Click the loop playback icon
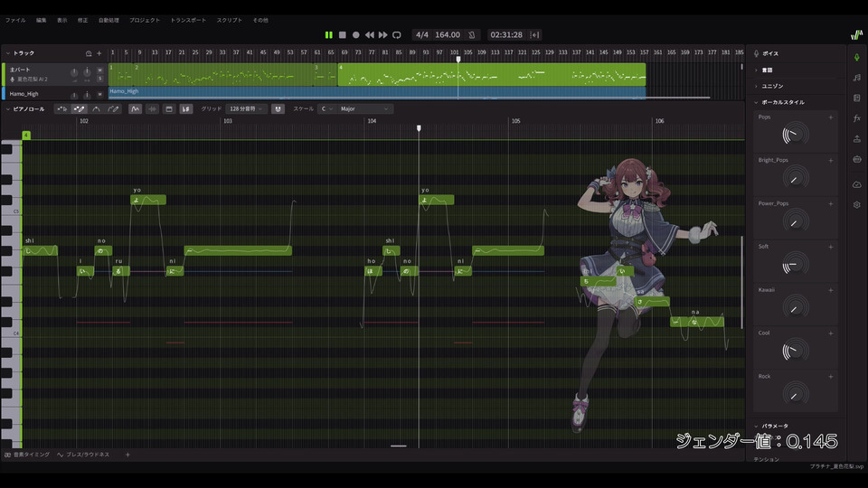 coord(396,34)
